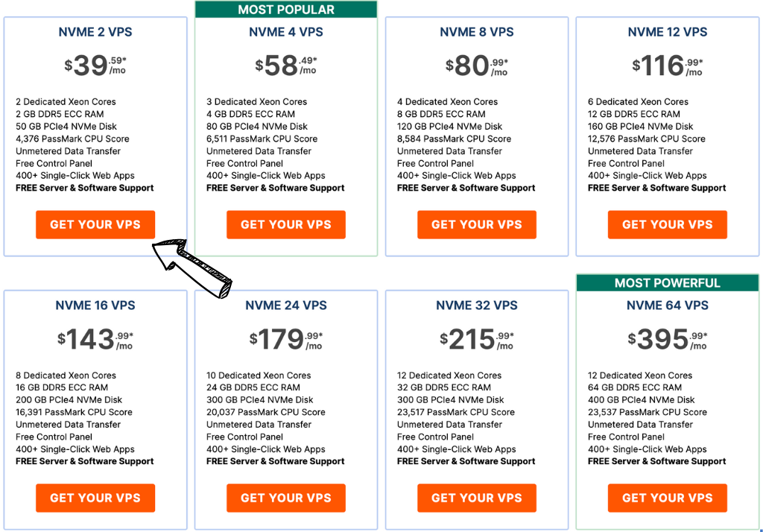The height and width of the screenshot is (532, 763).
Task: Click GET YOUR VPS for NVME 32 VPS
Action: (476, 498)
